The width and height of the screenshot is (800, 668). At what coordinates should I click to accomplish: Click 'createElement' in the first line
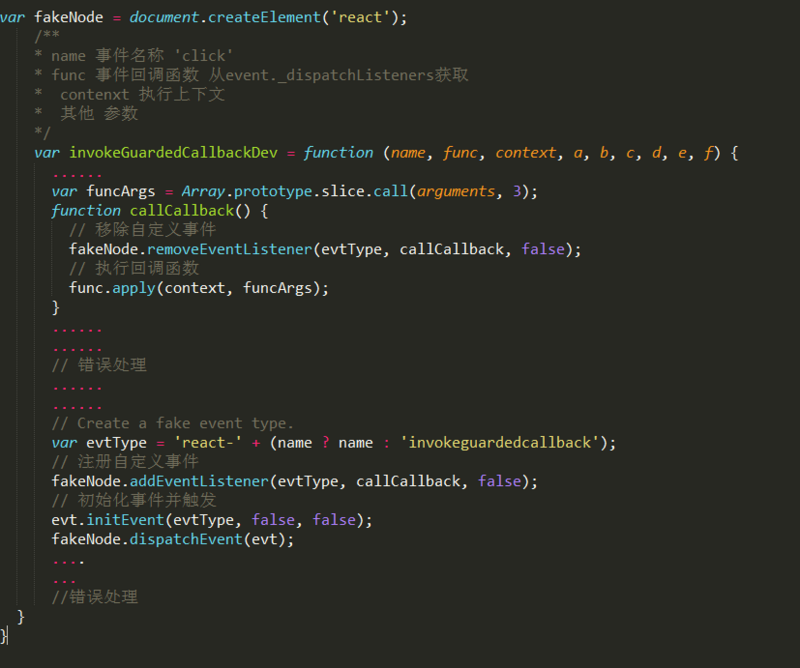click(x=264, y=17)
